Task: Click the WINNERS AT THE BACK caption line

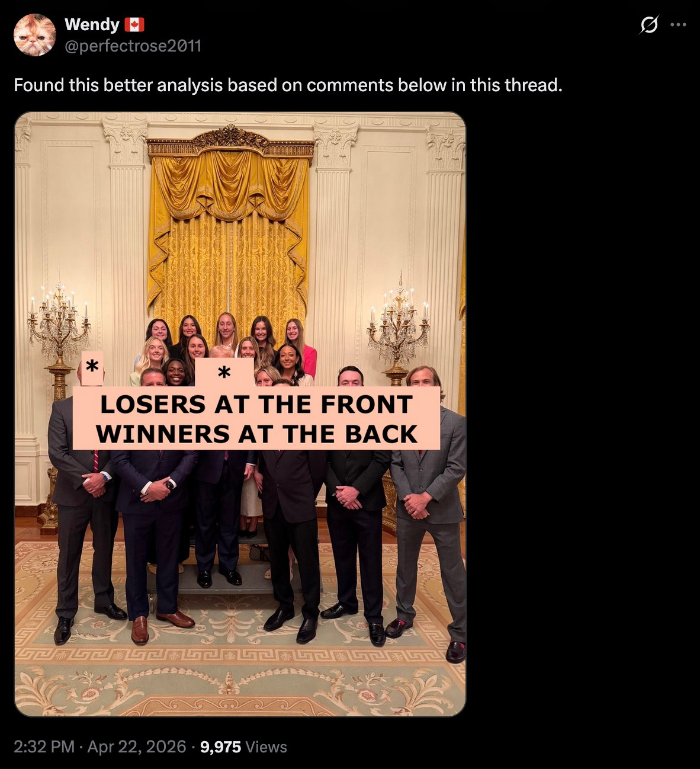Action: pyautogui.click(x=257, y=434)
